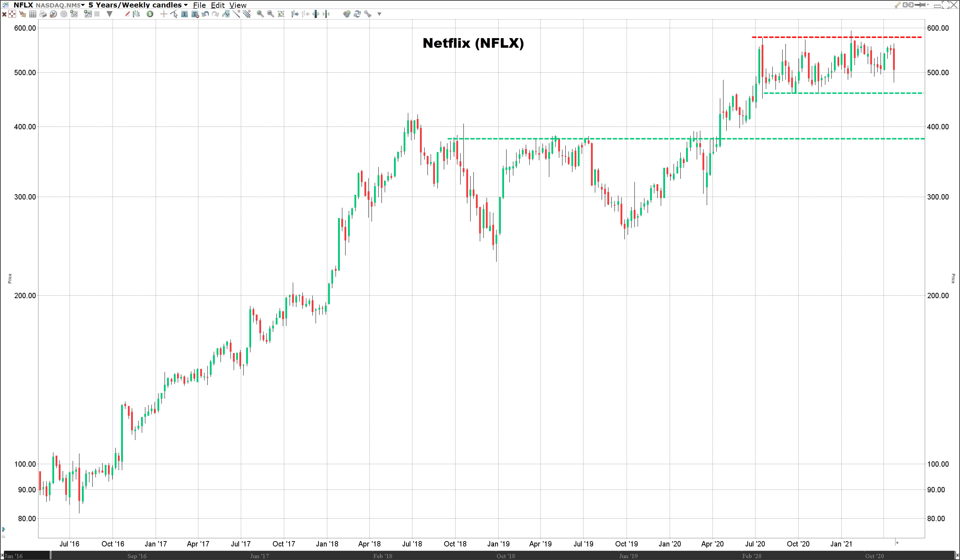The width and height of the screenshot is (960, 560).
Task: Click the grayed-out round clock icon
Action: click(x=64, y=14)
